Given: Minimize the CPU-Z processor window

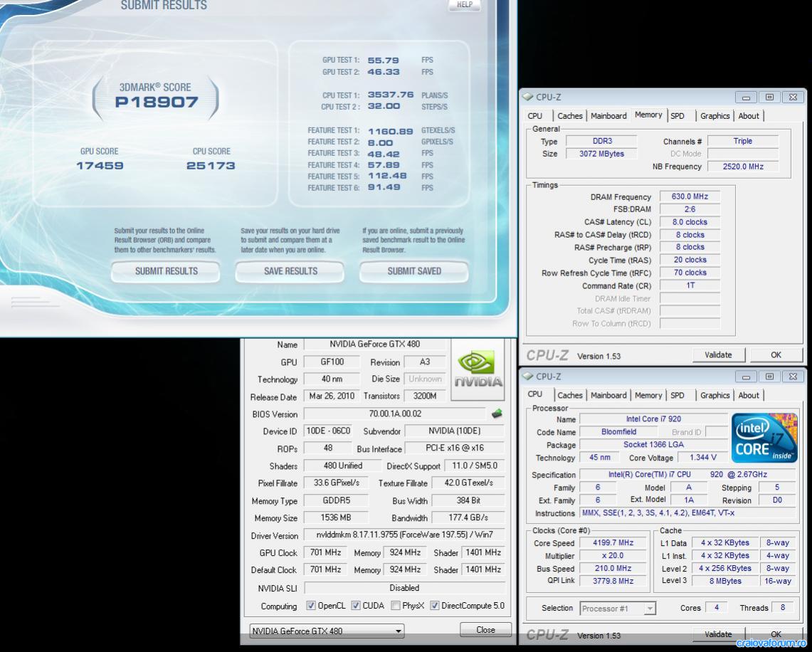Looking at the screenshot, I should [747, 377].
